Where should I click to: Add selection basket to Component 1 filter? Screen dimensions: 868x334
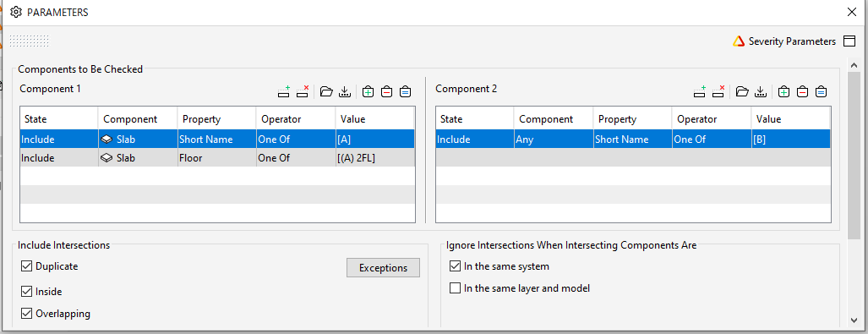click(368, 91)
